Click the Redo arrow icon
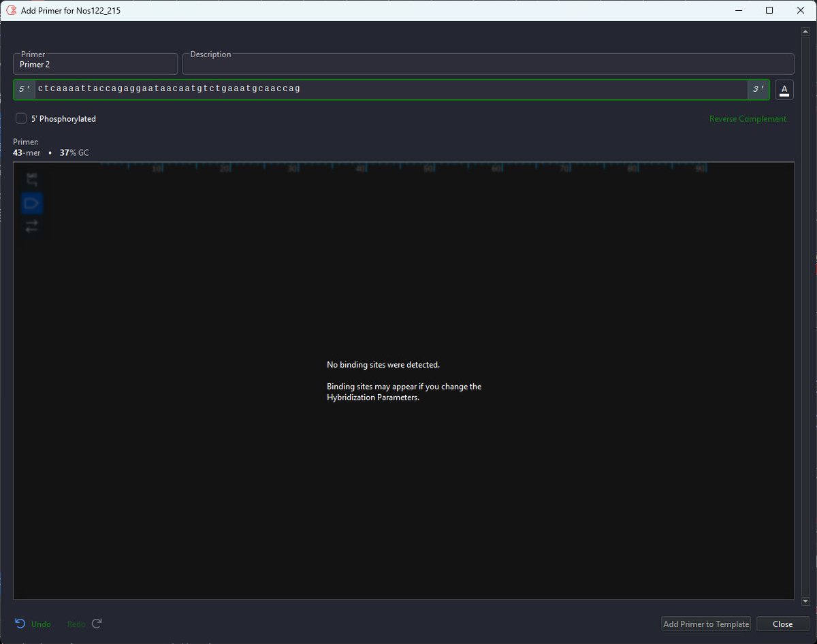The height and width of the screenshot is (644, 817). (97, 624)
